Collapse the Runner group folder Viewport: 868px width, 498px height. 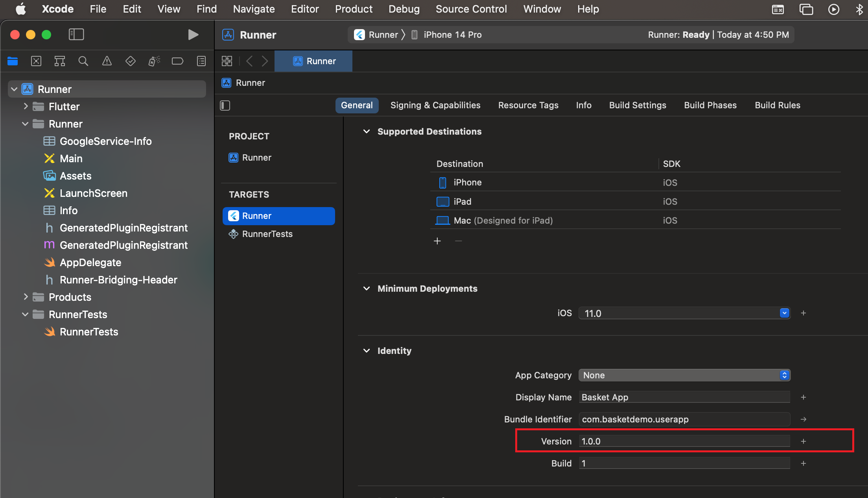(25, 124)
